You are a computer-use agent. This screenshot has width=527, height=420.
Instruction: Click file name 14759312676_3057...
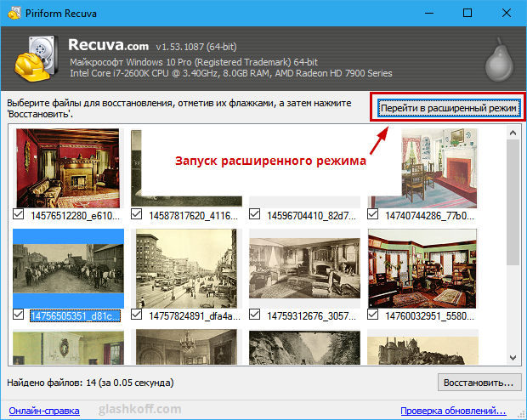(x=312, y=316)
